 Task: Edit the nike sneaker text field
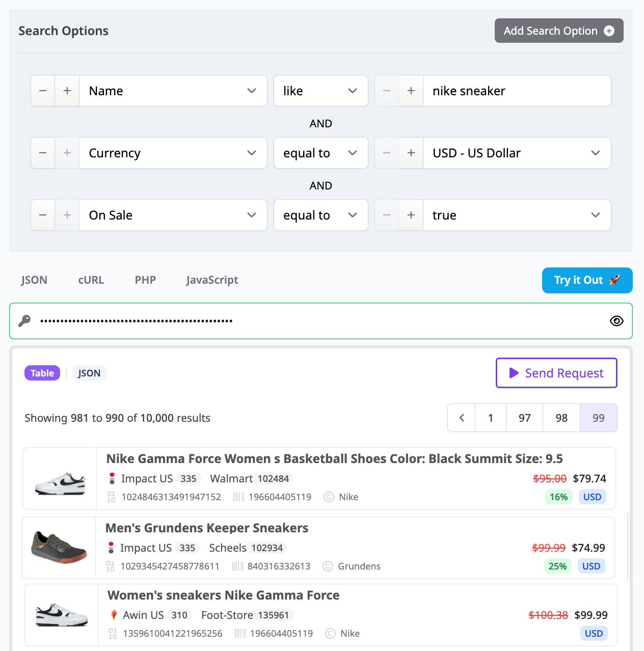(x=517, y=91)
